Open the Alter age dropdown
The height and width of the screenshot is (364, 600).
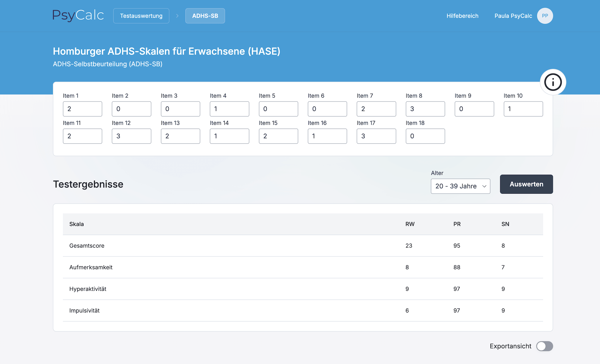(460, 186)
